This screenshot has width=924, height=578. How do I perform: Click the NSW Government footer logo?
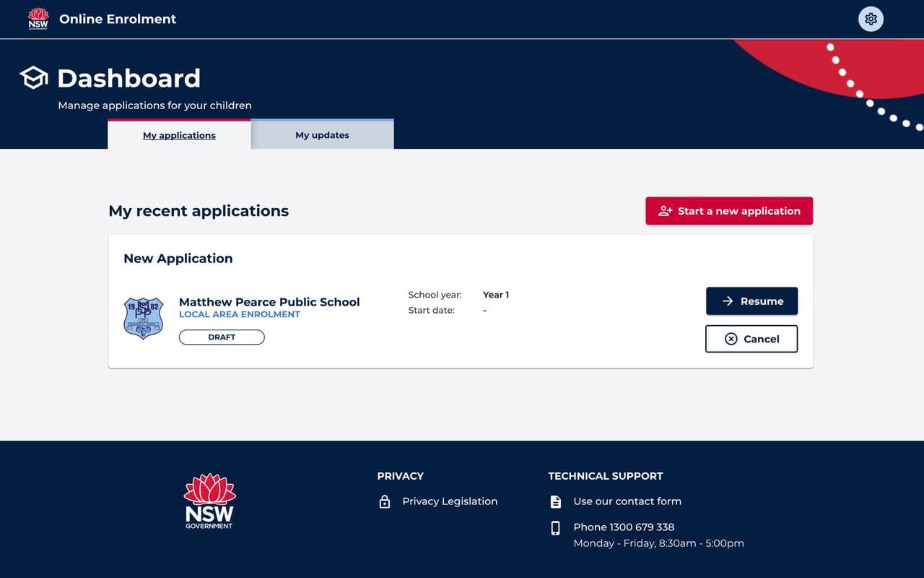click(209, 501)
